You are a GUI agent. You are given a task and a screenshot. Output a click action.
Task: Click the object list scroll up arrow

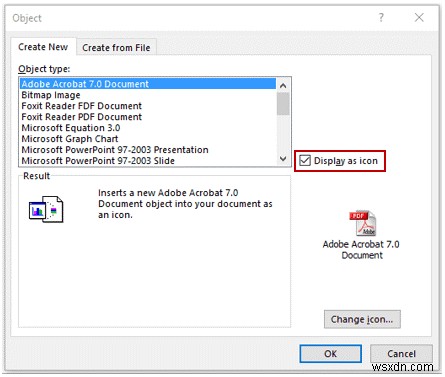(x=283, y=86)
